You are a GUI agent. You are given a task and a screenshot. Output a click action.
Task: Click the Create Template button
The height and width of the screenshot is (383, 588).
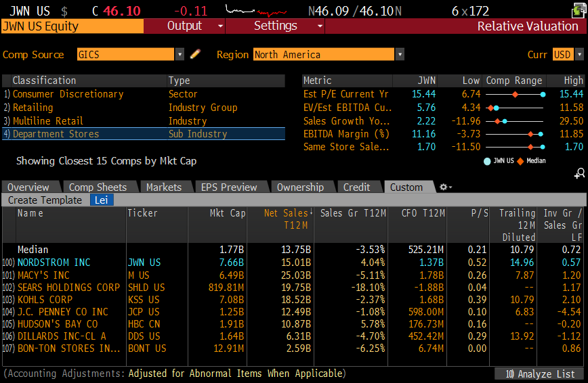coord(45,200)
